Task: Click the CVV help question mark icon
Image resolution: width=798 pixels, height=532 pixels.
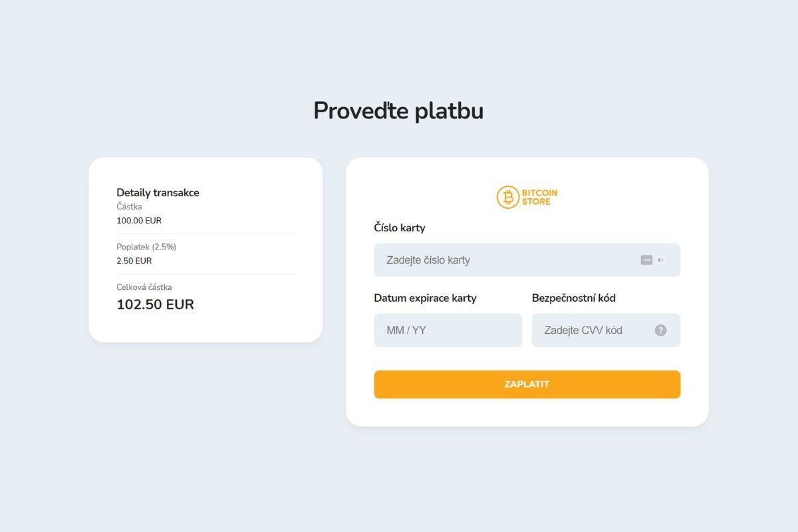Action: point(660,330)
